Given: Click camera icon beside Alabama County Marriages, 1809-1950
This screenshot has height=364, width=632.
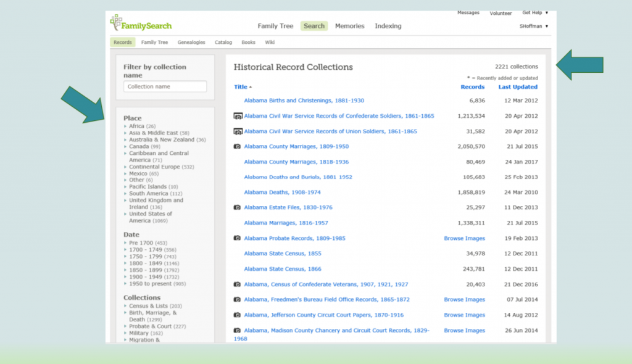Looking at the screenshot, I should 237,146.
